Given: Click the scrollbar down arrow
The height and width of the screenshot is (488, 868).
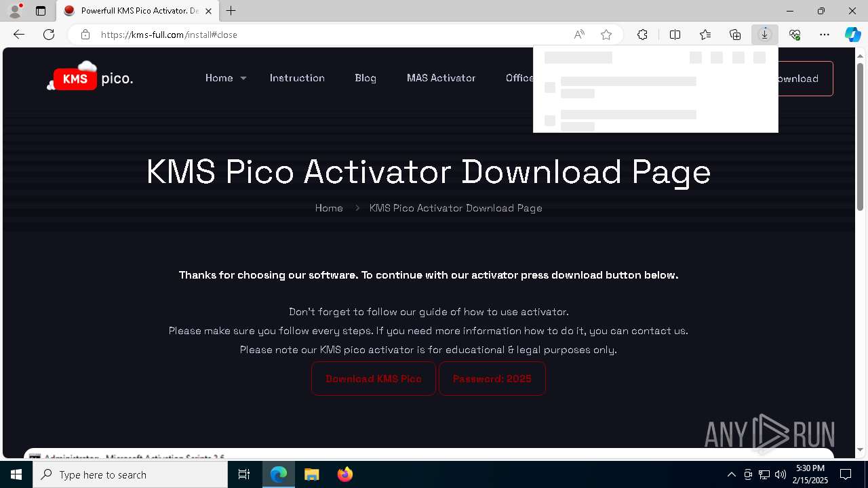Looking at the screenshot, I should point(861,449).
